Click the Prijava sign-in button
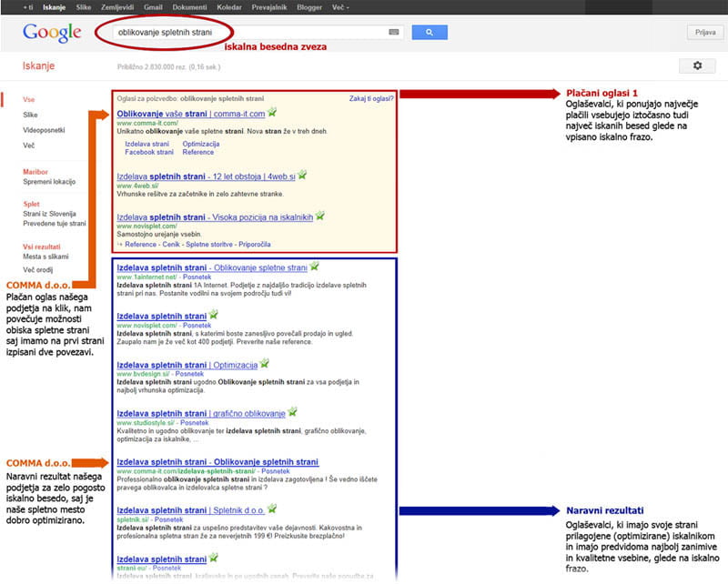This screenshot has width=728, height=584. 705,32
